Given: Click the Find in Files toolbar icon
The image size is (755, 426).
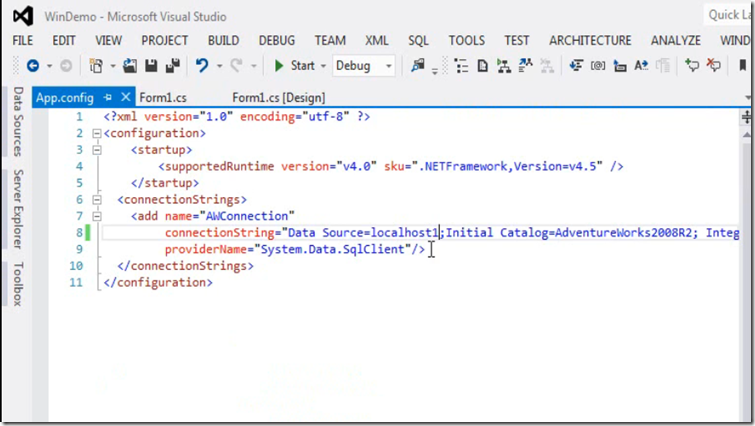Looking at the screenshot, I should coord(417,65).
